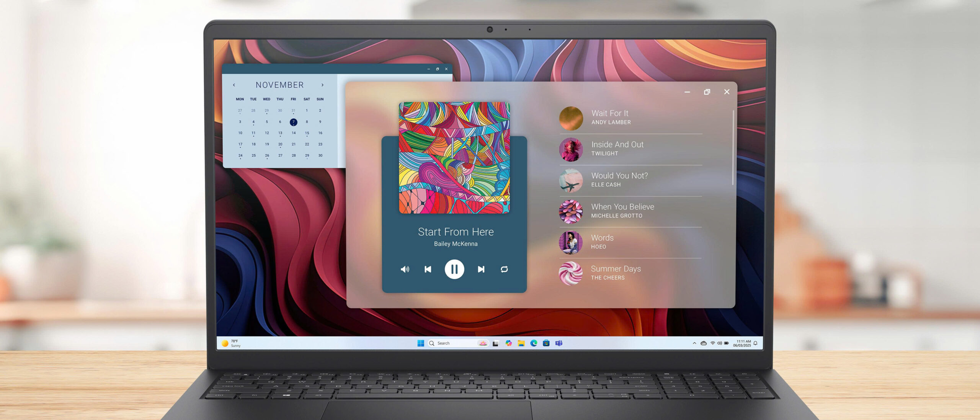980x420 pixels.
Task: Open Microsoft Teams from the taskbar
Action: pyautogui.click(x=559, y=343)
